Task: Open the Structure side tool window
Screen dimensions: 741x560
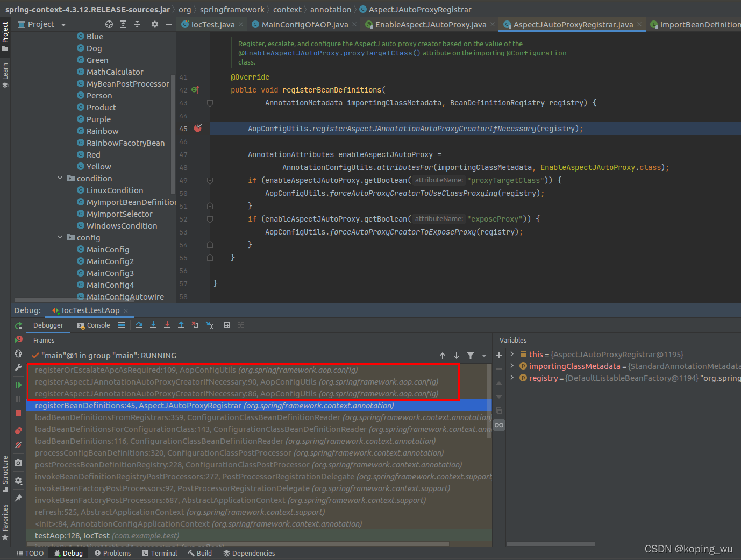Action: (x=5, y=473)
